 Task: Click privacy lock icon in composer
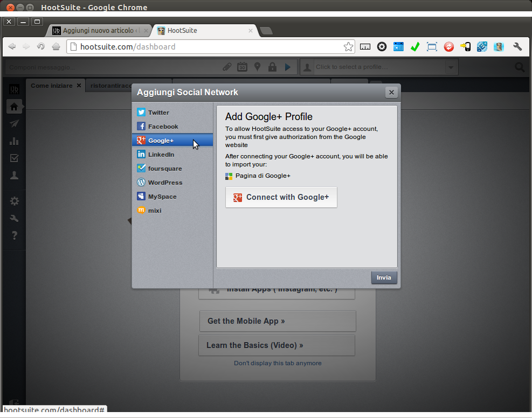272,67
